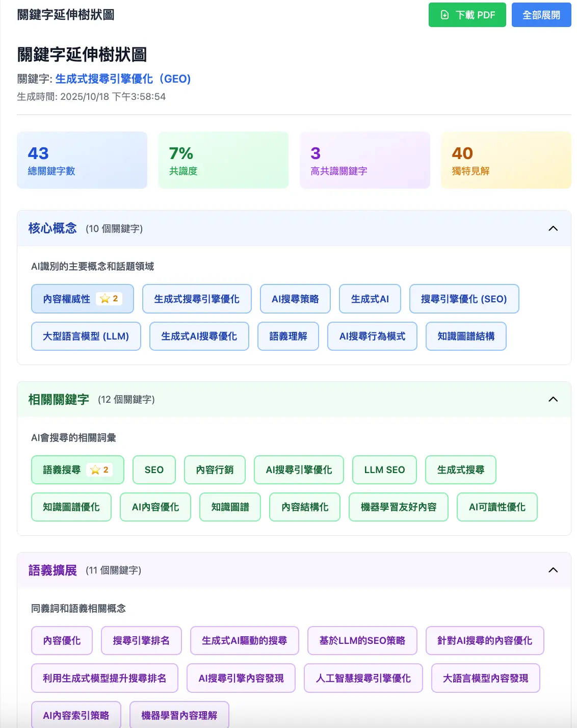
Task: Click the 40 獨特見解 stat card
Action: click(506, 160)
